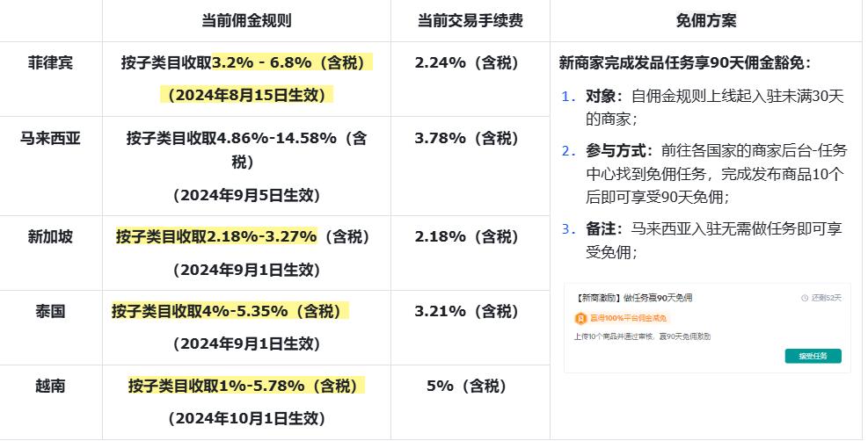This screenshot has width=868, height=441.
Task: Click the 接受任务 button
Action: 813,356
